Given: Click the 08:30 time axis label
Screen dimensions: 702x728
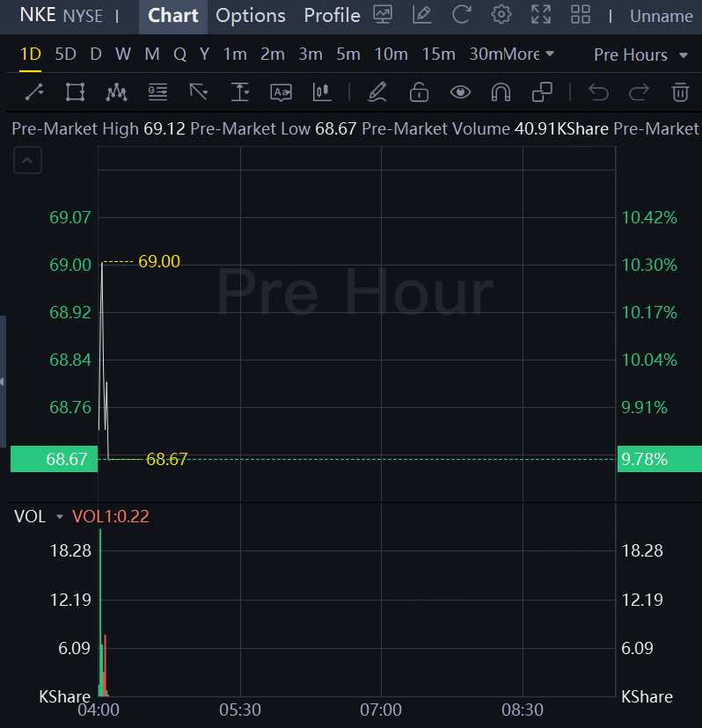Looking at the screenshot, I should coord(523,710).
